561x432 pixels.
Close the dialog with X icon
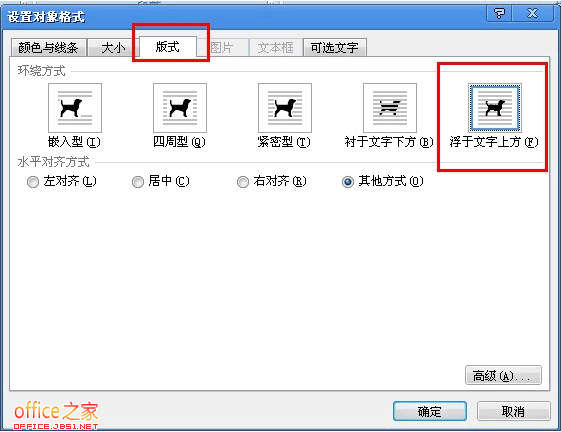(533, 14)
